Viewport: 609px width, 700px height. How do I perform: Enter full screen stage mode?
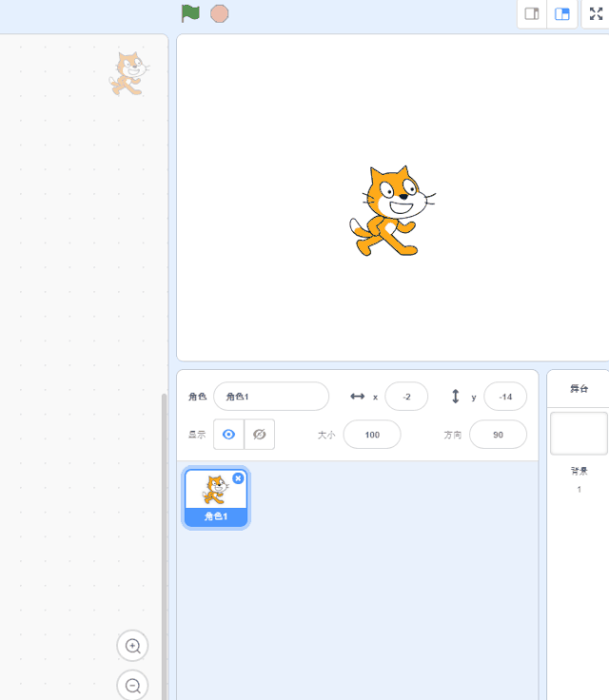coord(596,14)
